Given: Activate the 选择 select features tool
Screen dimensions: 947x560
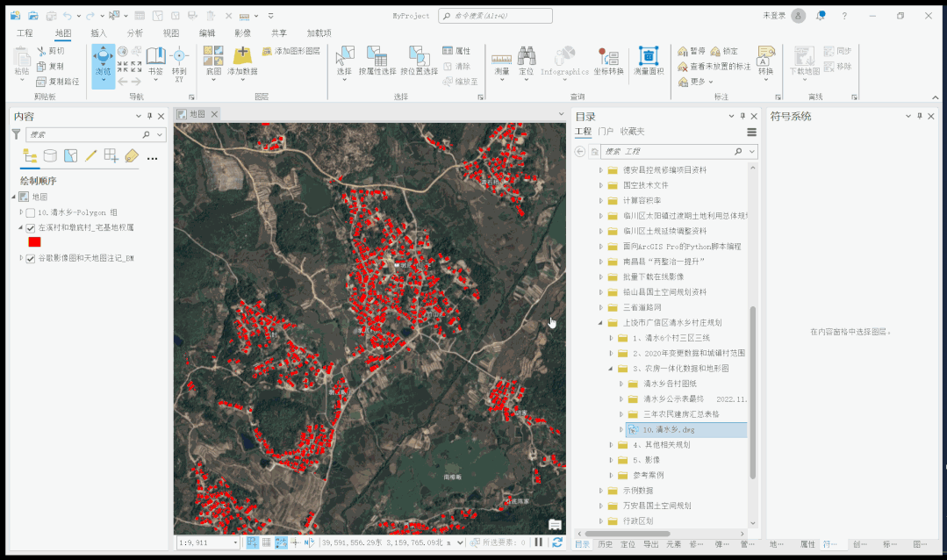Looking at the screenshot, I should [344, 61].
